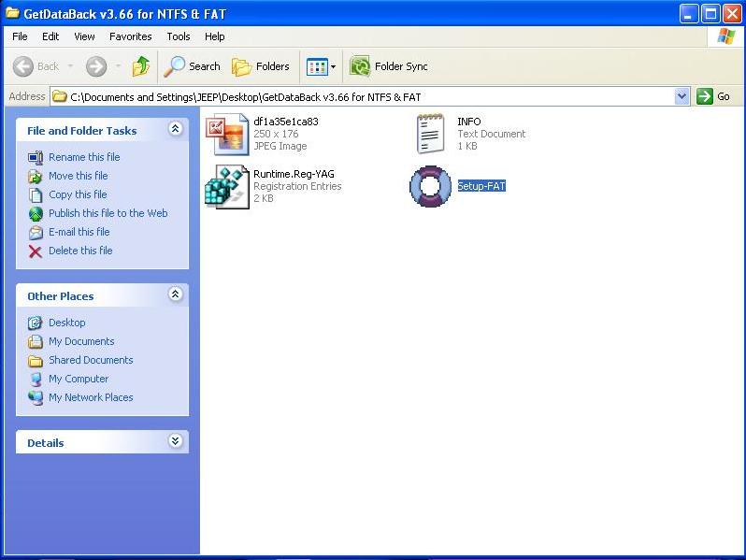
Task: Click the INFO file name label
Action: click(x=469, y=122)
